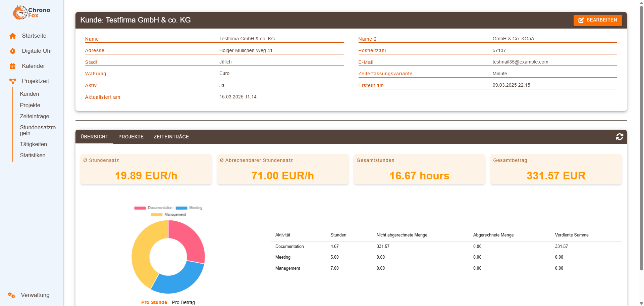
Task: Toggle Management legend entry in chart
Action: tap(168, 215)
